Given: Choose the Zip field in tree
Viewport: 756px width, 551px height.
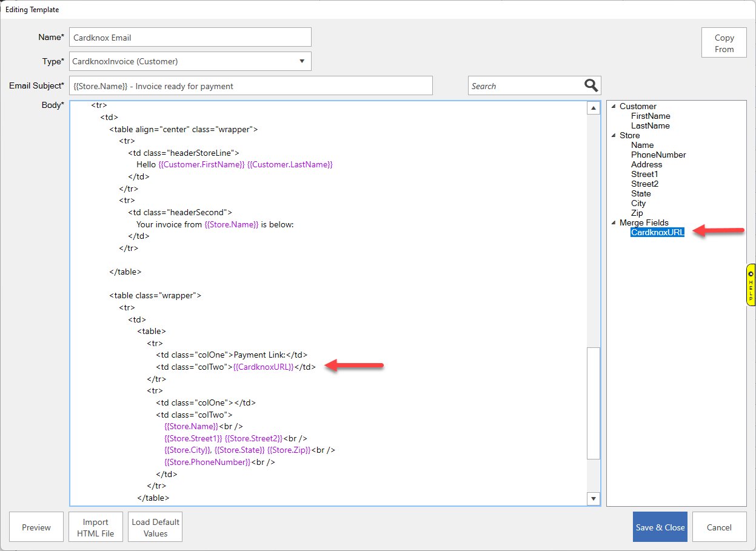Looking at the screenshot, I should point(637,213).
